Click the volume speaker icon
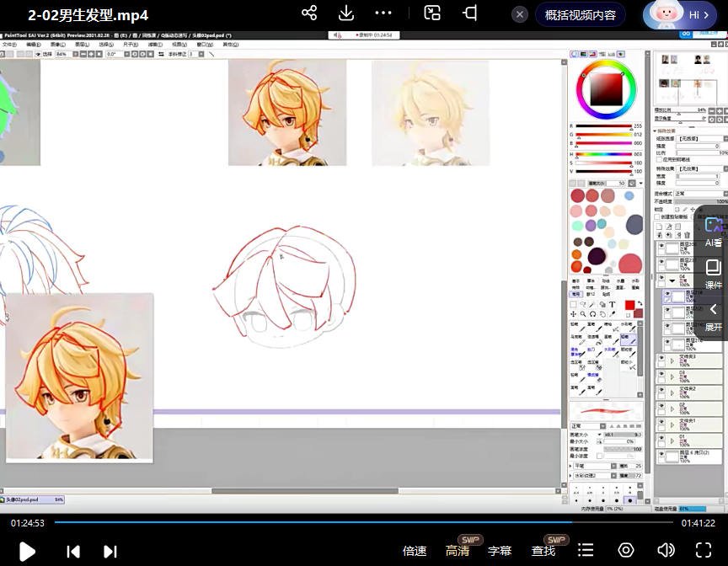The image size is (728, 566). pos(666,550)
